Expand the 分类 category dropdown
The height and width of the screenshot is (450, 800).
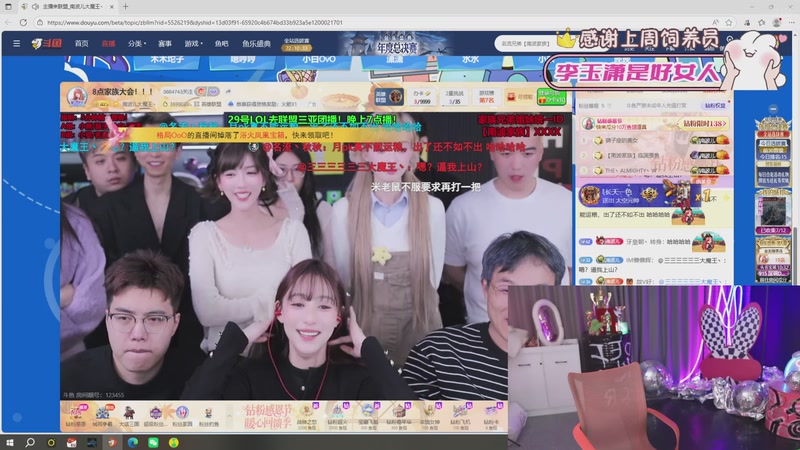tap(137, 43)
